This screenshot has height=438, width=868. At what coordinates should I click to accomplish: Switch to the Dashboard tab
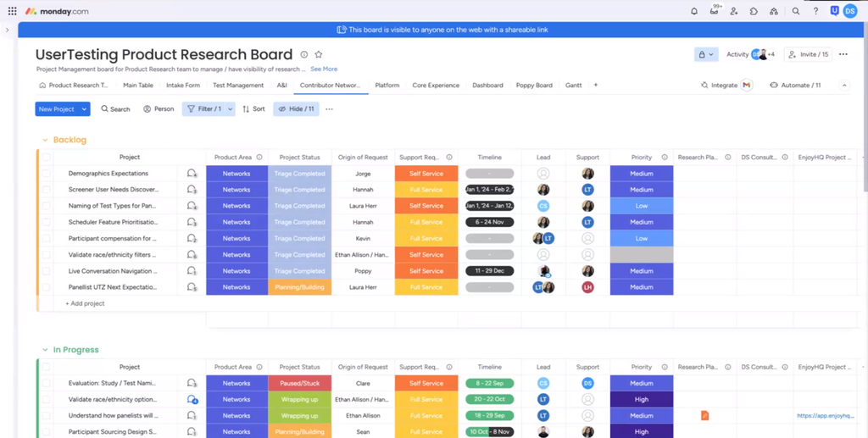point(487,86)
